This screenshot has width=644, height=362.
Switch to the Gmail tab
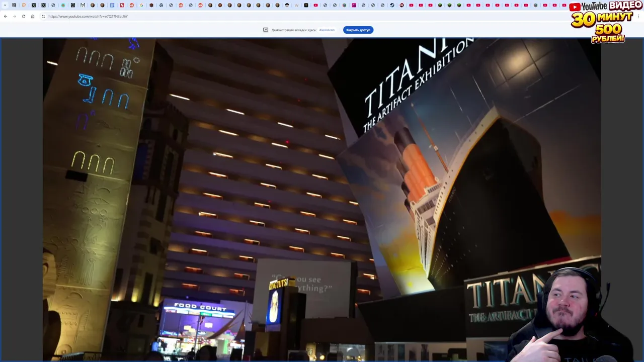tap(83, 5)
